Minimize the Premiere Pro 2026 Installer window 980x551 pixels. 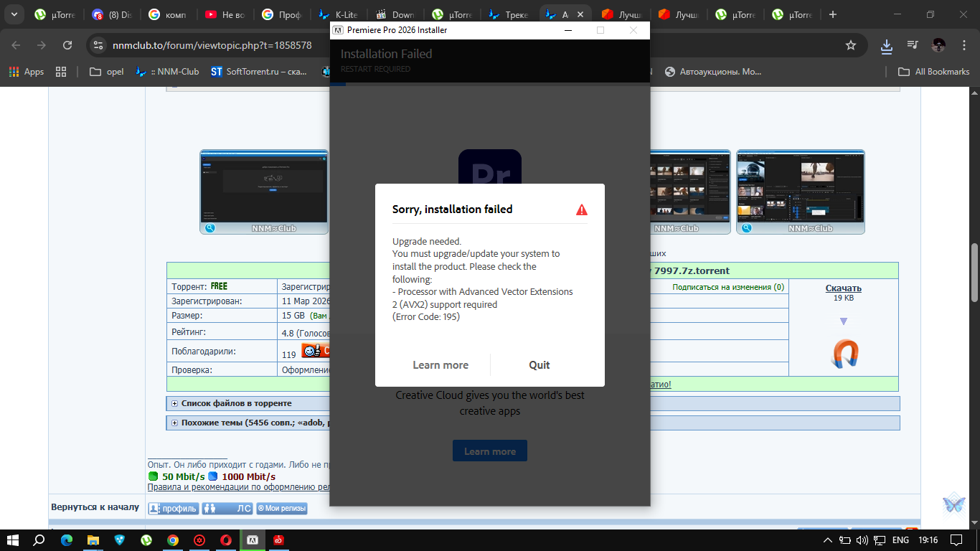pyautogui.click(x=567, y=30)
